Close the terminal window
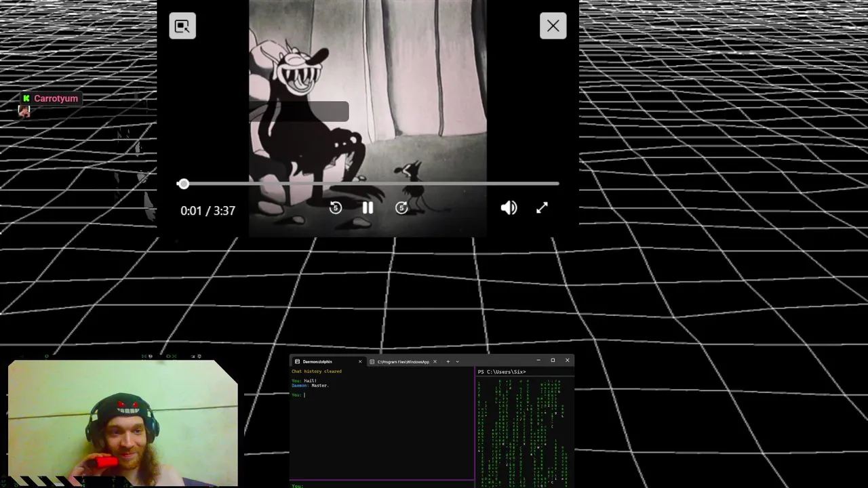 pyautogui.click(x=568, y=360)
